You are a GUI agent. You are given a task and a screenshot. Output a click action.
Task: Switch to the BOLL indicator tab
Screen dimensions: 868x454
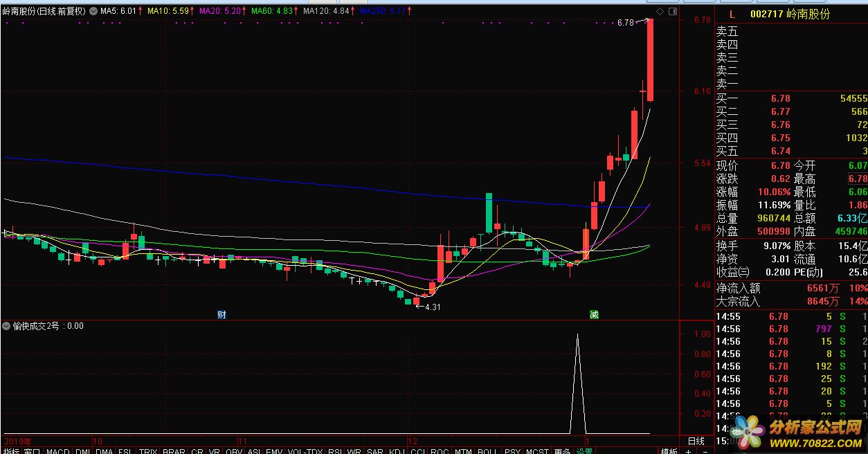point(487,451)
